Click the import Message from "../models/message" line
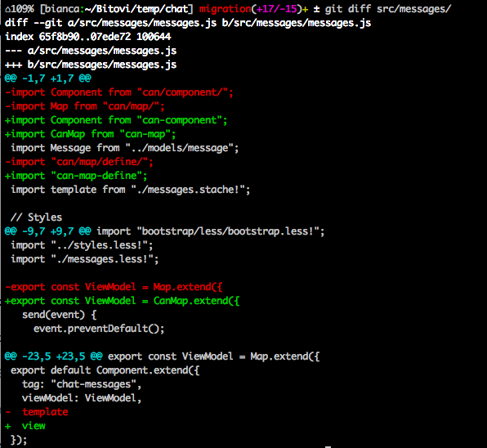This screenshot has height=448, width=487. [125, 148]
